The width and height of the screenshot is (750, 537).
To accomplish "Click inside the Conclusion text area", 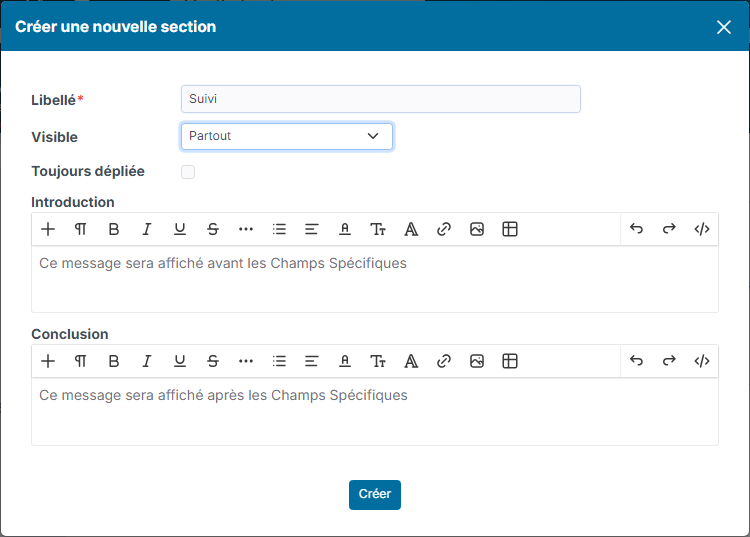I will pyautogui.click(x=375, y=411).
